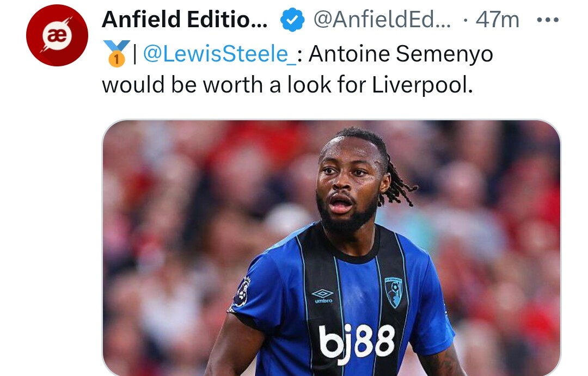Viewport: 588px width, 376px height.
Task: Open the Anfield Edition profile avatar
Action: [x=57, y=35]
